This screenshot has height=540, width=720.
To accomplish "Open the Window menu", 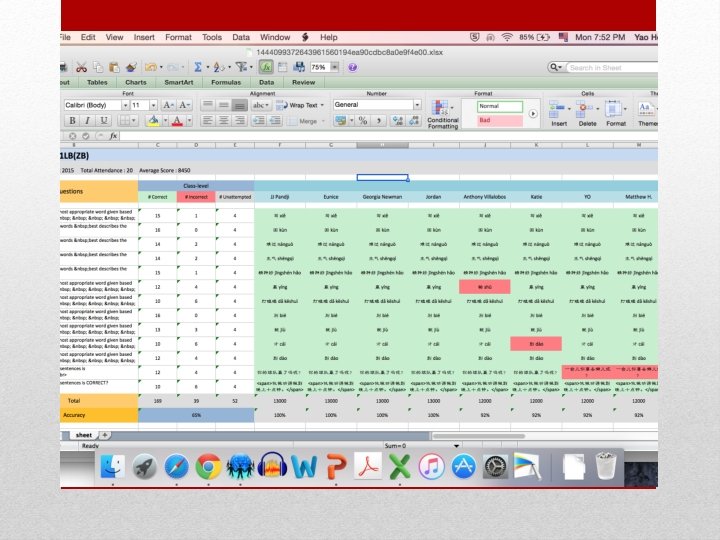I will [275, 38].
